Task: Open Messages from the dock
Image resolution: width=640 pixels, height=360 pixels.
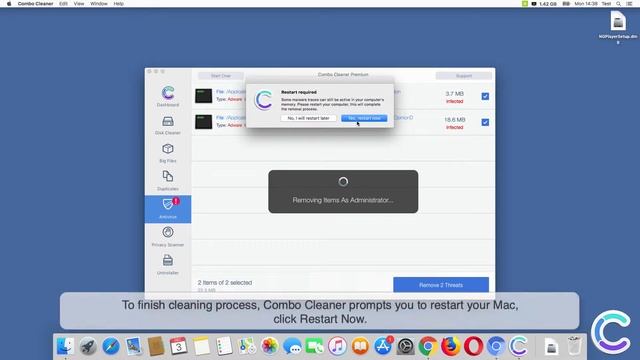Action: 292,346
